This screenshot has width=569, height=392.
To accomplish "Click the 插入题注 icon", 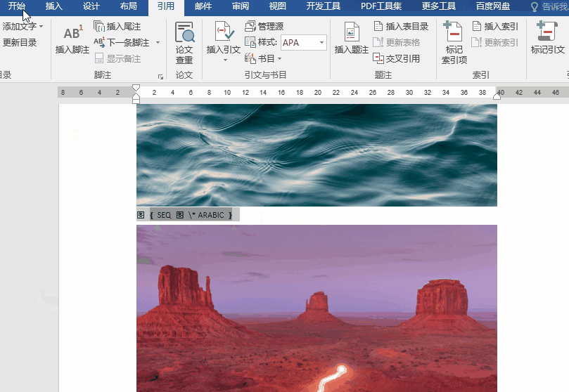I will (351, 32).
